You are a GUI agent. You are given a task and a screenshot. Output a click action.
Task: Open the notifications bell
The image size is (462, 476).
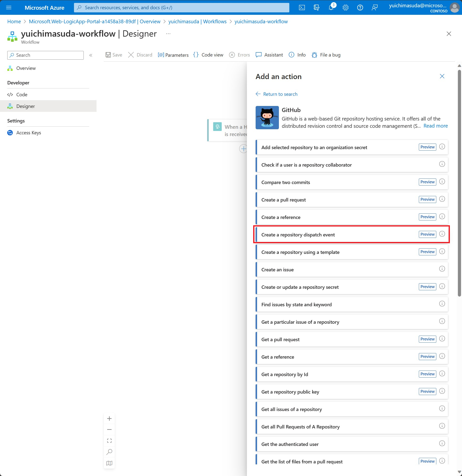coord(331,8)
